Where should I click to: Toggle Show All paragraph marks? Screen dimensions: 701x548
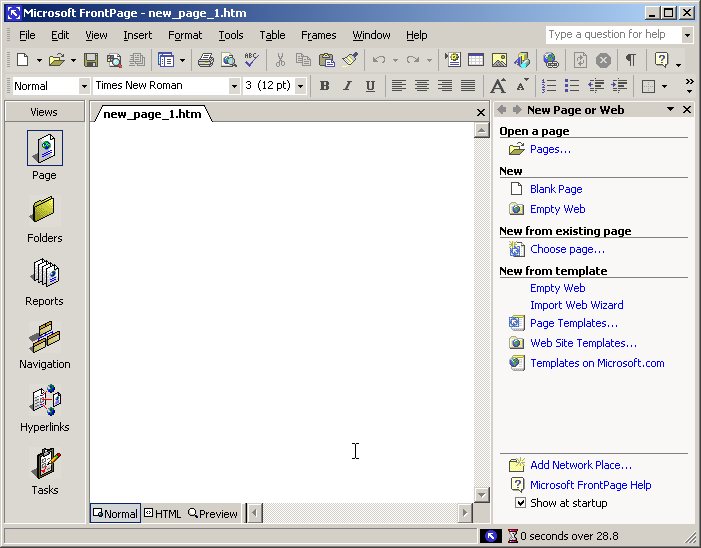point(631,59)
